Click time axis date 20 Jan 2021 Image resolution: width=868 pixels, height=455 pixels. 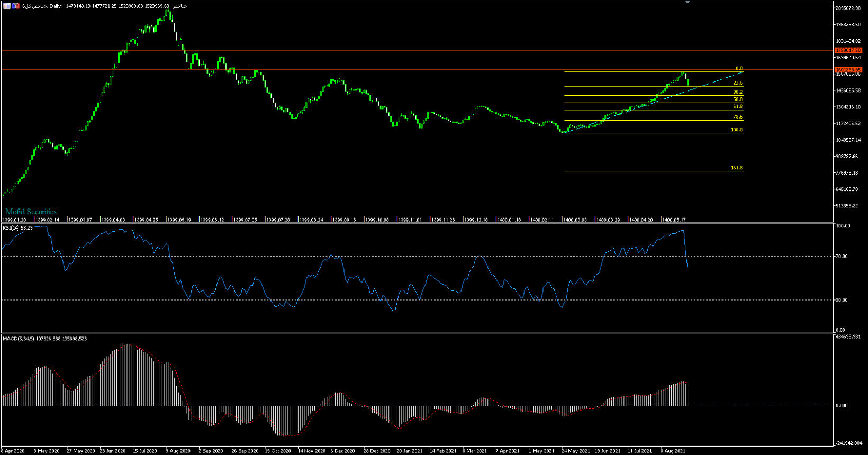[x=410, y=451]
